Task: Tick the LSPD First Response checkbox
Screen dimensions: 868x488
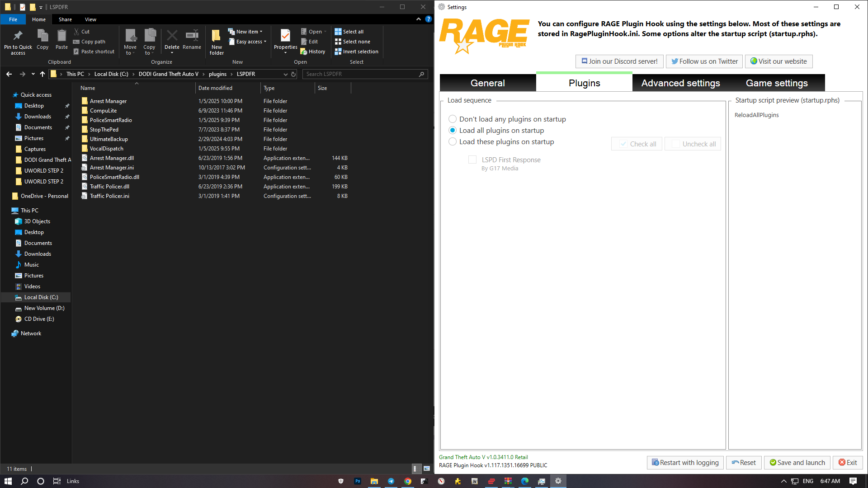Action: pos(472,160)
